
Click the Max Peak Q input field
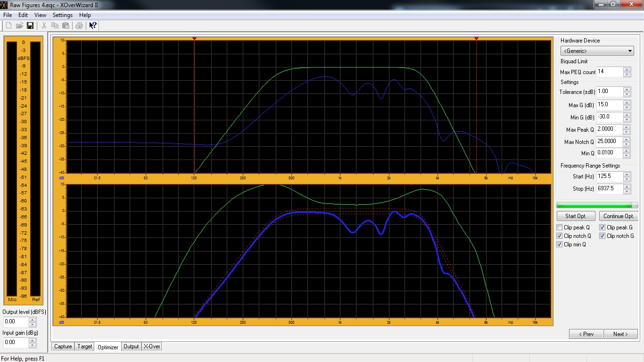(x=610, y=129)
